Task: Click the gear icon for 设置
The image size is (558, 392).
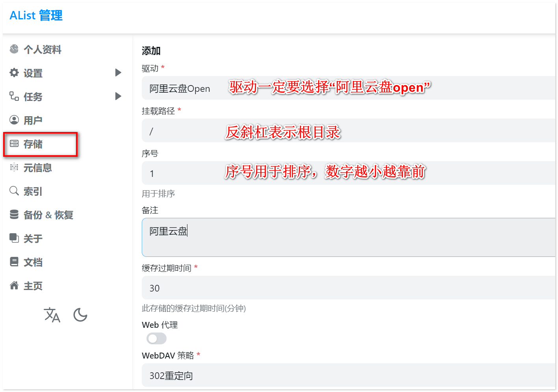Action: 14,73
